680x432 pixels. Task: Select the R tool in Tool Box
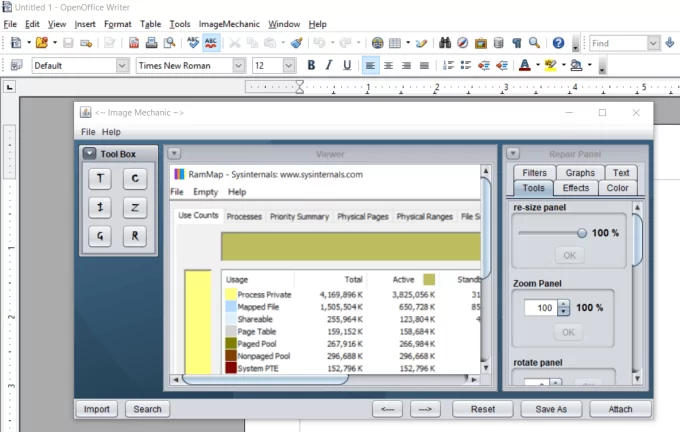[135, 236]
